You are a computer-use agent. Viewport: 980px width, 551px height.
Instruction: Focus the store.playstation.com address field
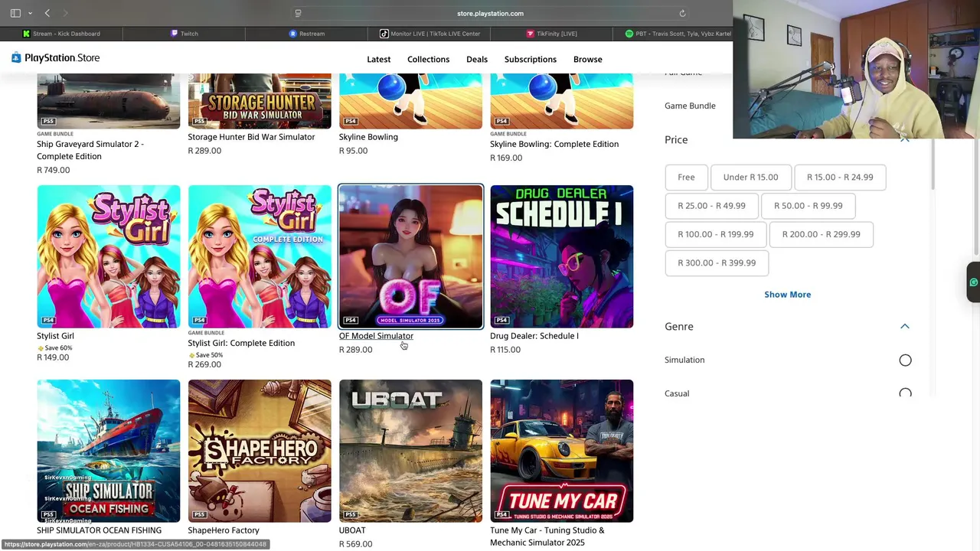click(x=490, y=13)
